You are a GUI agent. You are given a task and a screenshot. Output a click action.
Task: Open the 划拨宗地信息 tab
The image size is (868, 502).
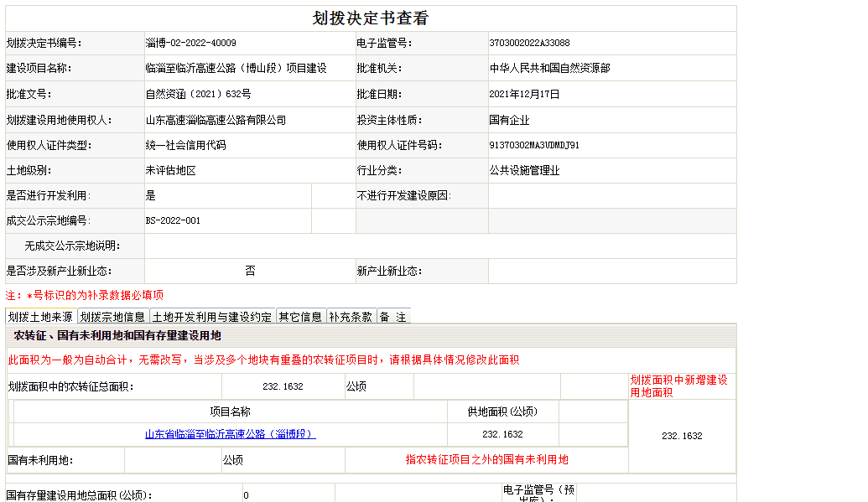click(112, 317)
